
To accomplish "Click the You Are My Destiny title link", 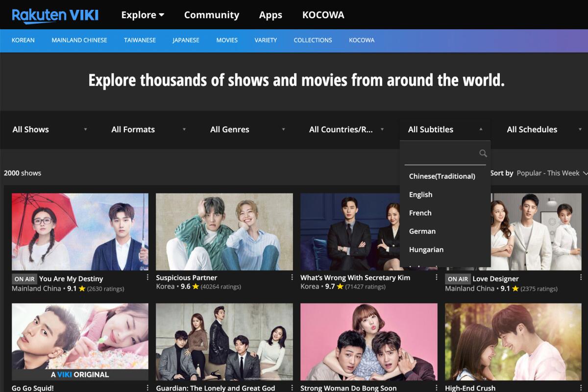I will pos(71,279).
